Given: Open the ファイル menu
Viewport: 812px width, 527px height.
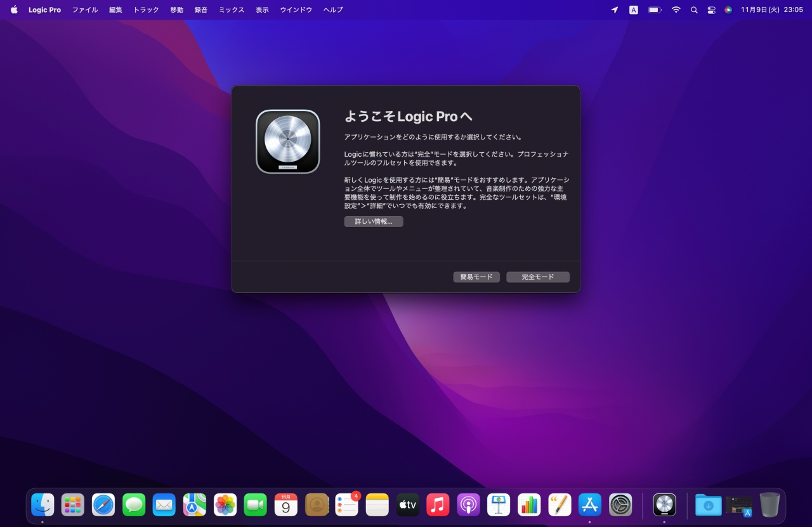Looking at the screenshot, I should (85, 10).
